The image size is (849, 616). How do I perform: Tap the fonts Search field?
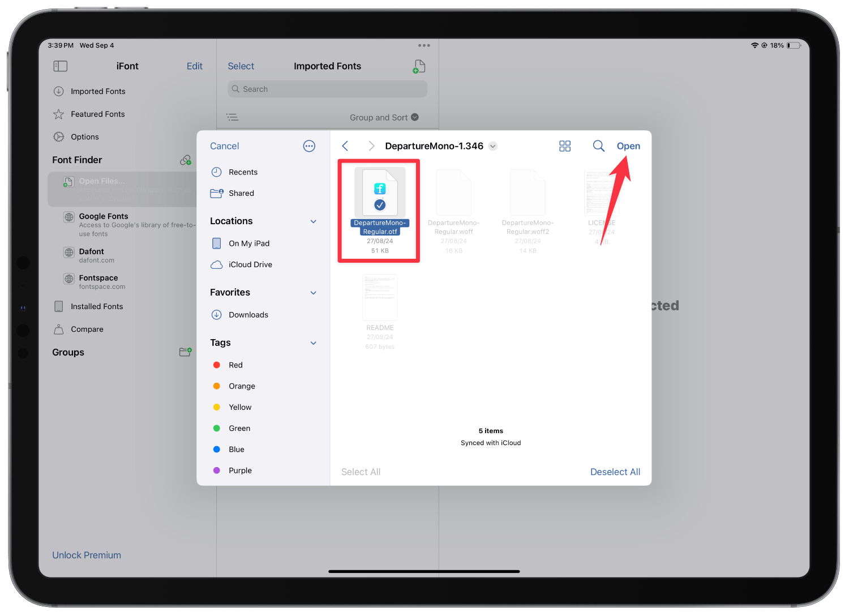327,89
